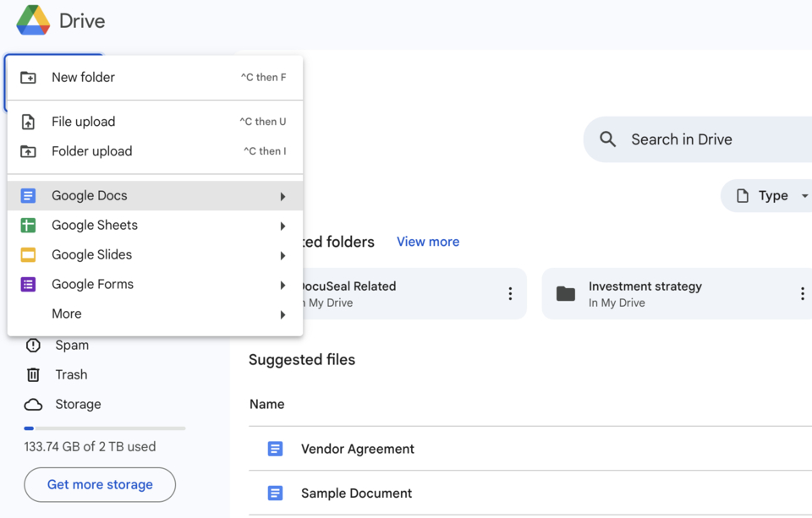Click the 133.74 GB of 2 TB used text

coord(90,446)
